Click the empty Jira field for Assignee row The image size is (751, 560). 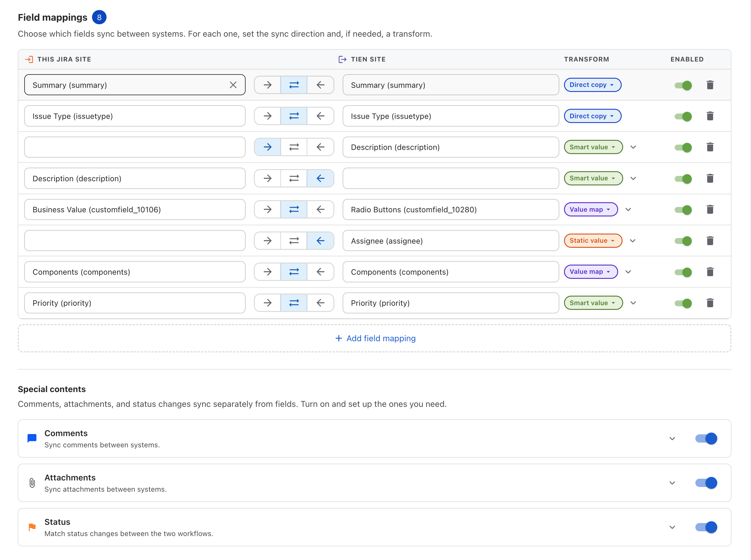click(x=135, y=241)
